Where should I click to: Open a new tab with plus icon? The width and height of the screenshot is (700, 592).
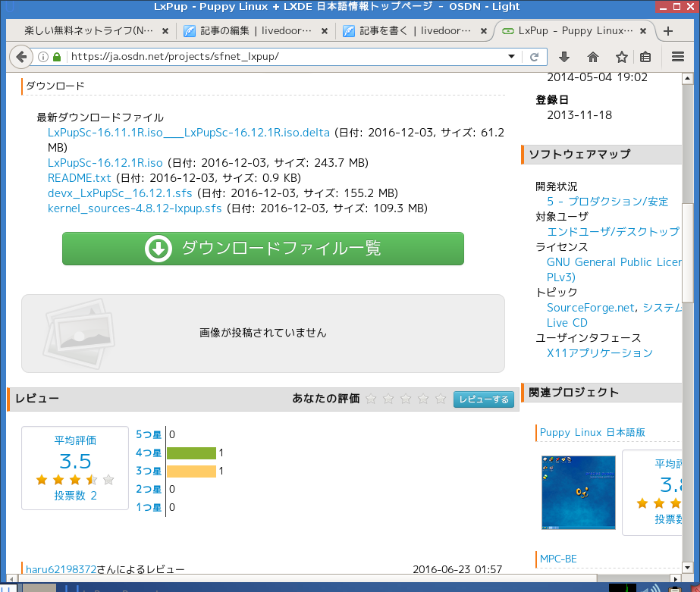click(668, 31)
